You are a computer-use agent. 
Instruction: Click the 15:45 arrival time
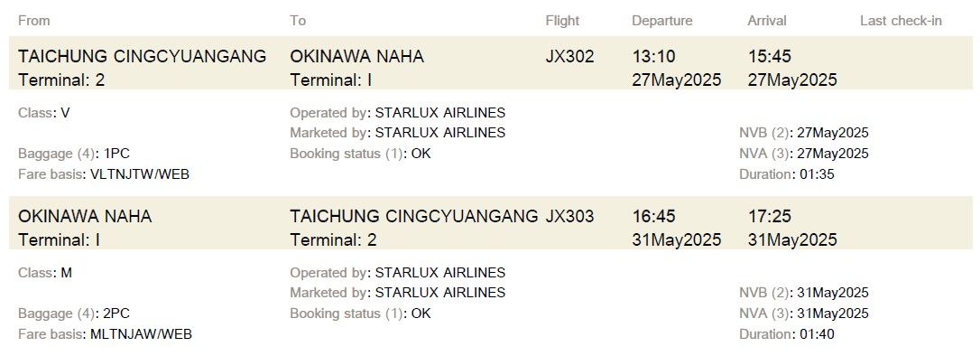tap(770, 56)
